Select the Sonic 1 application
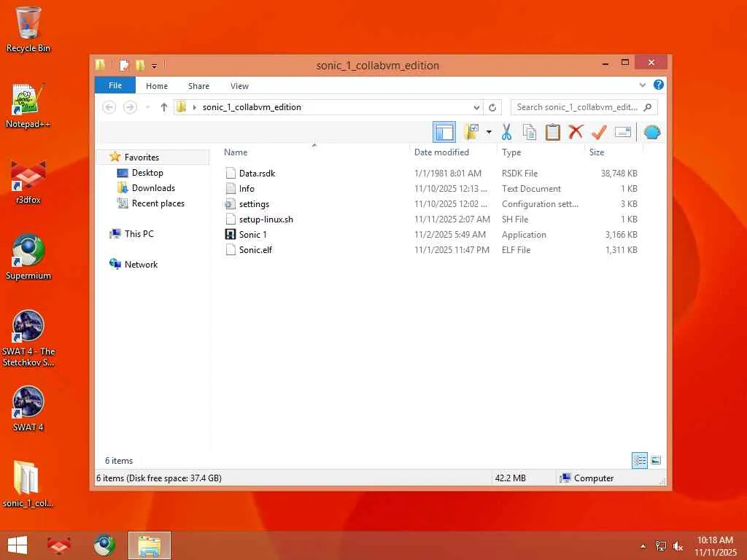 point(252,234)
